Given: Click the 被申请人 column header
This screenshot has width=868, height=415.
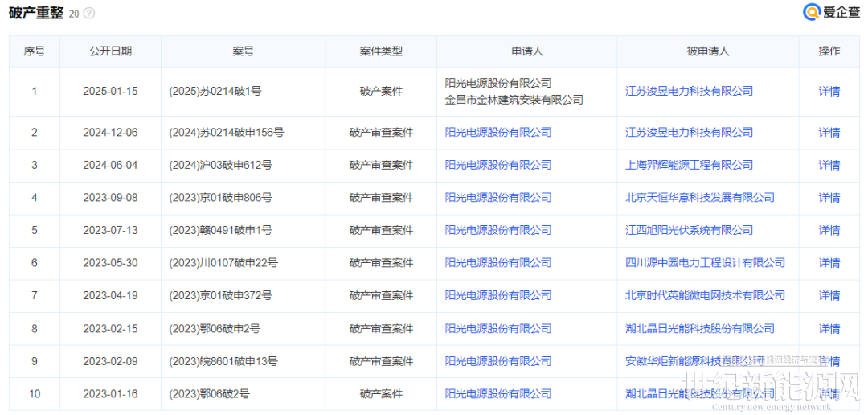Looking at the screenshot, I should (x=708, y=51).
